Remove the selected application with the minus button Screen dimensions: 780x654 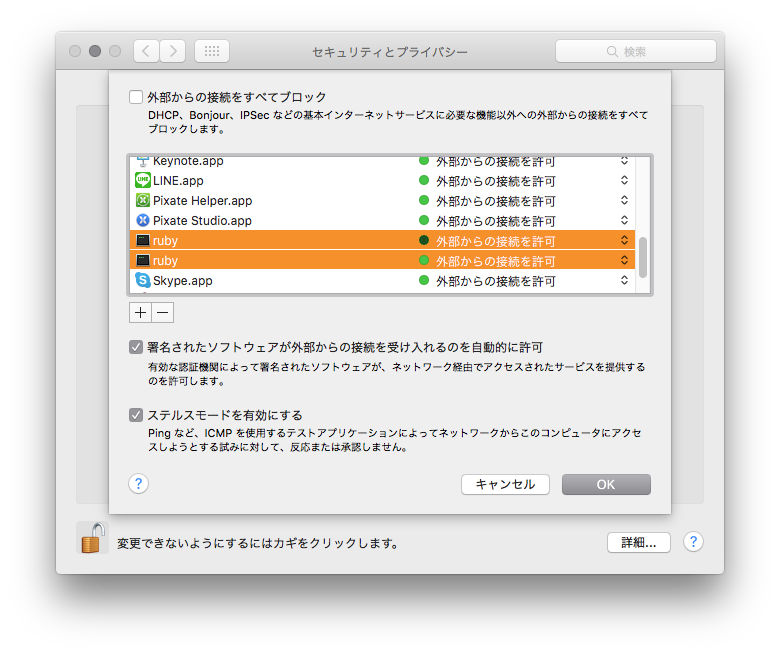point(163,313)
